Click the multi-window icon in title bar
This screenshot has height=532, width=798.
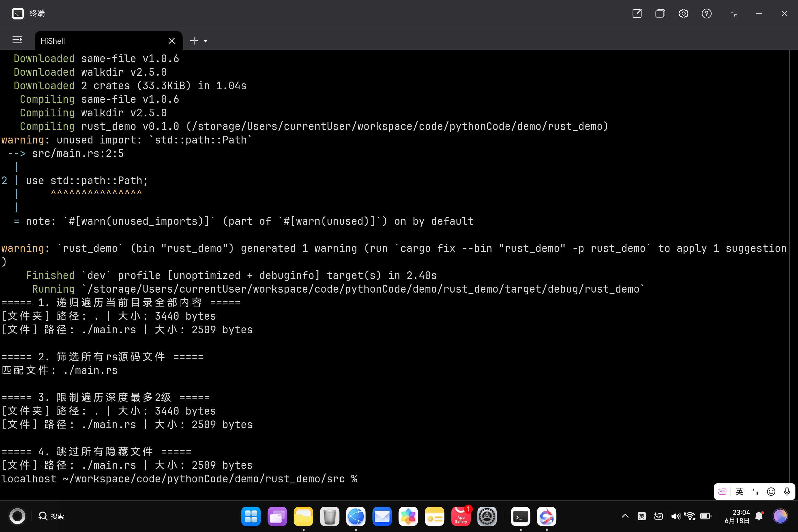[660, 14]
